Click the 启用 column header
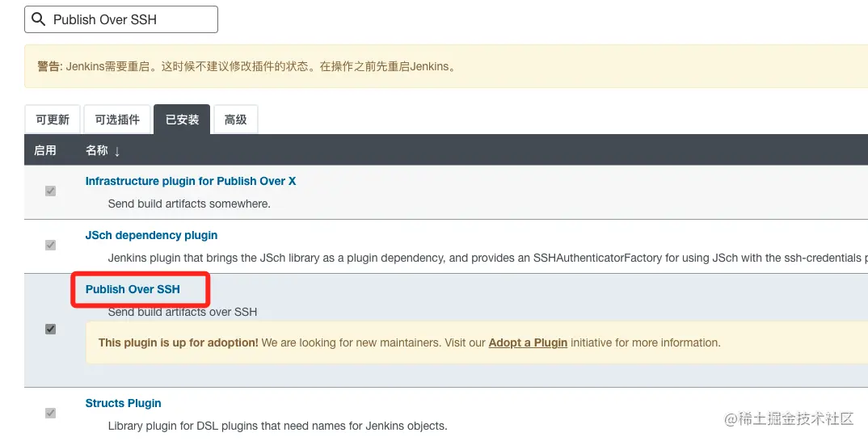 click(x=44, y=150)
